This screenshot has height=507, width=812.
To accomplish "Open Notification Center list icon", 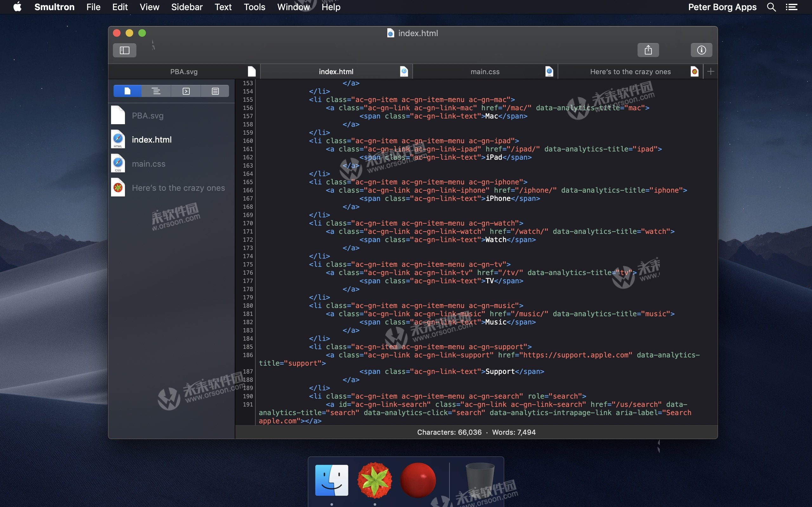I will (x=791, y=7).
